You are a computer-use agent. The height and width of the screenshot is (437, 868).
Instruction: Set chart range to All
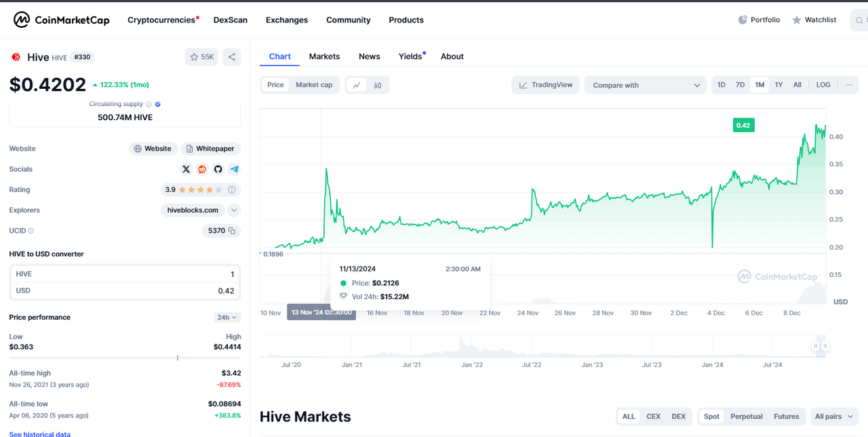[x=797, y=85]
